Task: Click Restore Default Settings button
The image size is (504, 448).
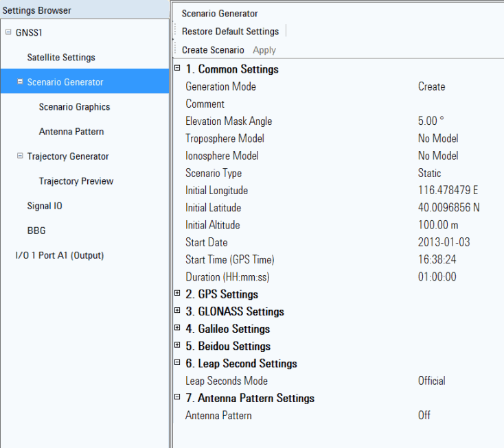Action: [230, 32]
